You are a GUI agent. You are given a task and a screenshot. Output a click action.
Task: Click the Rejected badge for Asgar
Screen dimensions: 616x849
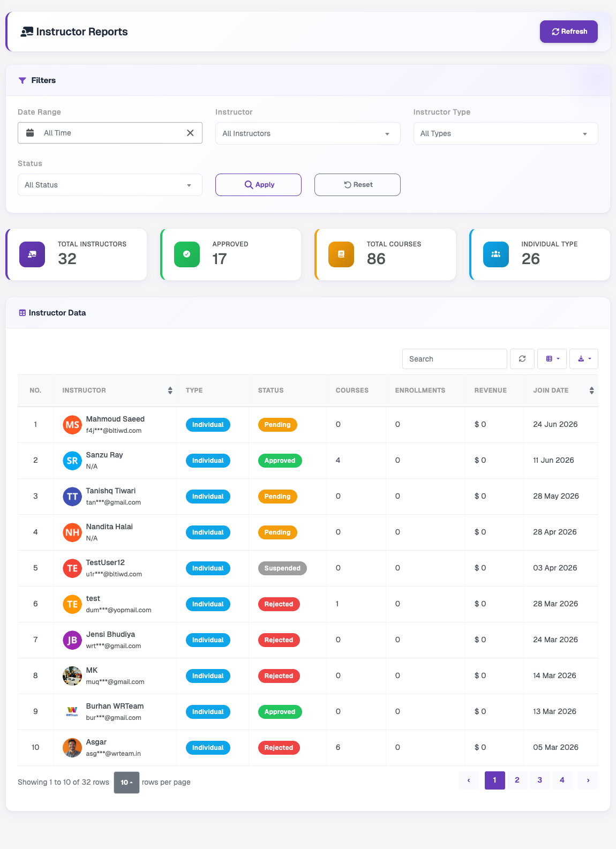tap(279, 748)
